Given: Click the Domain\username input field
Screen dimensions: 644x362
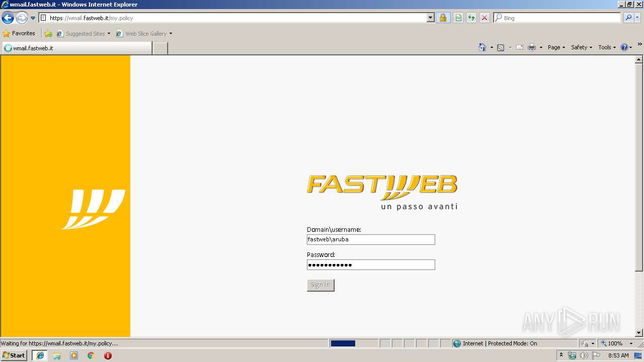Looking at the screenshot, I should (x=371, y=240).
